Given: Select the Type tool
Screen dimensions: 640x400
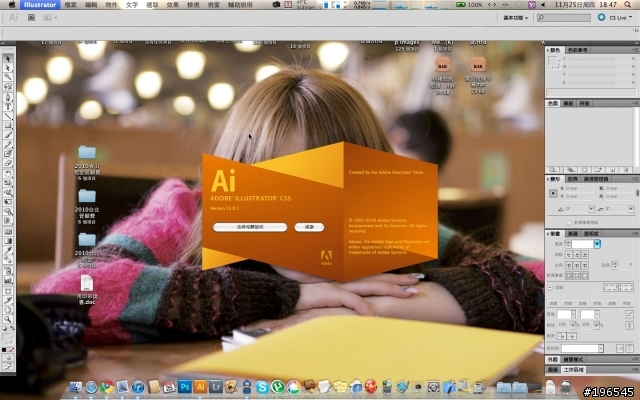Looking at the screenshot, I should tap(8, 107).
